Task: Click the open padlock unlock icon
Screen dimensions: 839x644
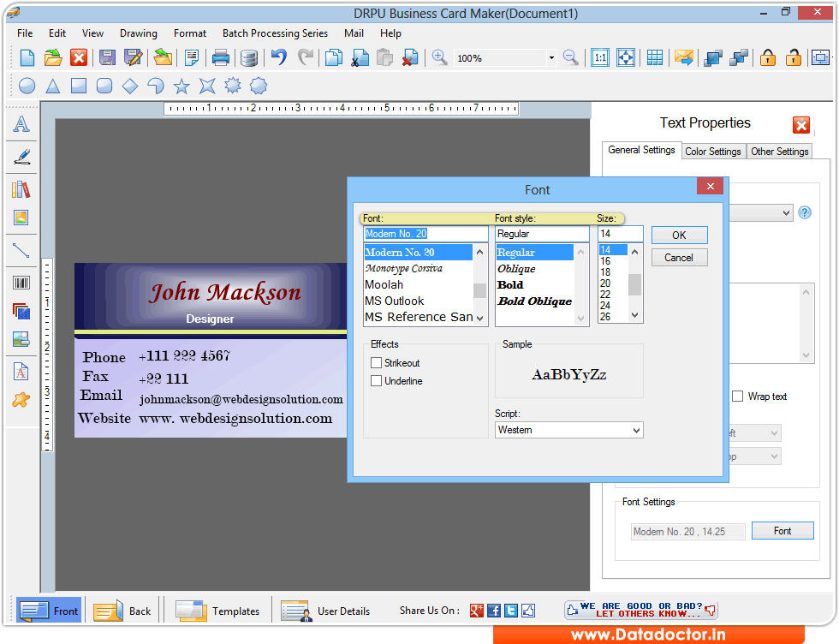Action: 793,57
